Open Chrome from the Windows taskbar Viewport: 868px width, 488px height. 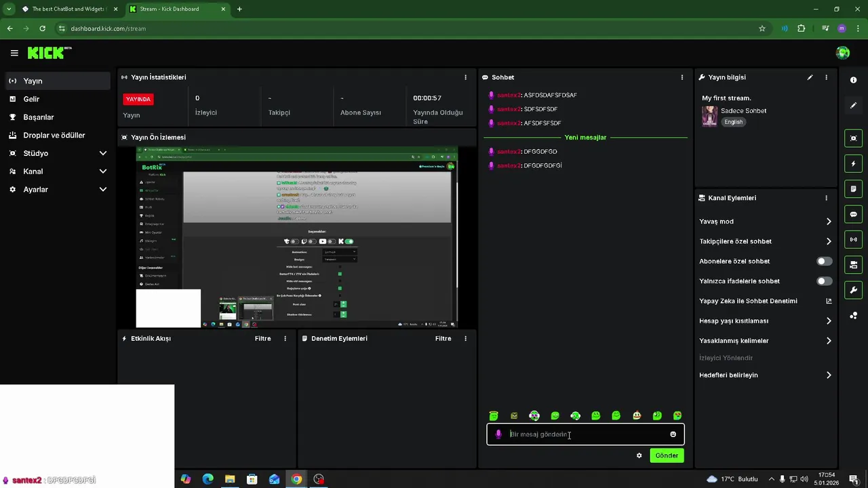[296, 479]
